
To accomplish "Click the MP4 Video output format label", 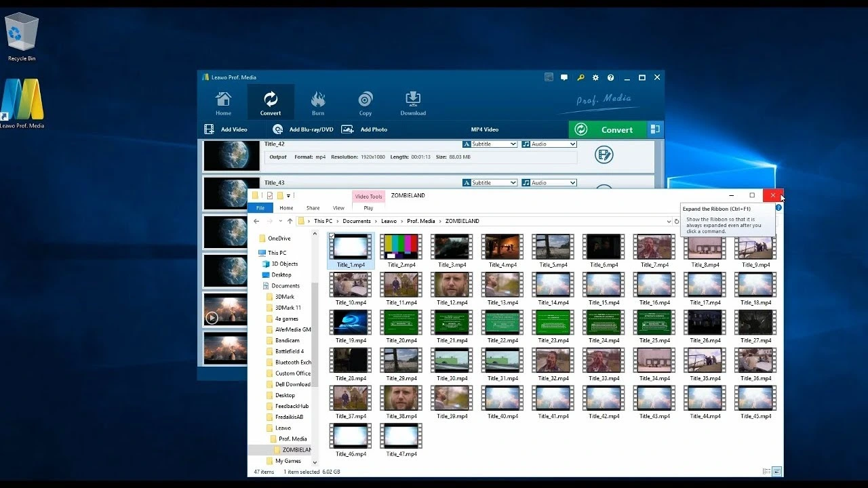I will [x=485, y=129].
